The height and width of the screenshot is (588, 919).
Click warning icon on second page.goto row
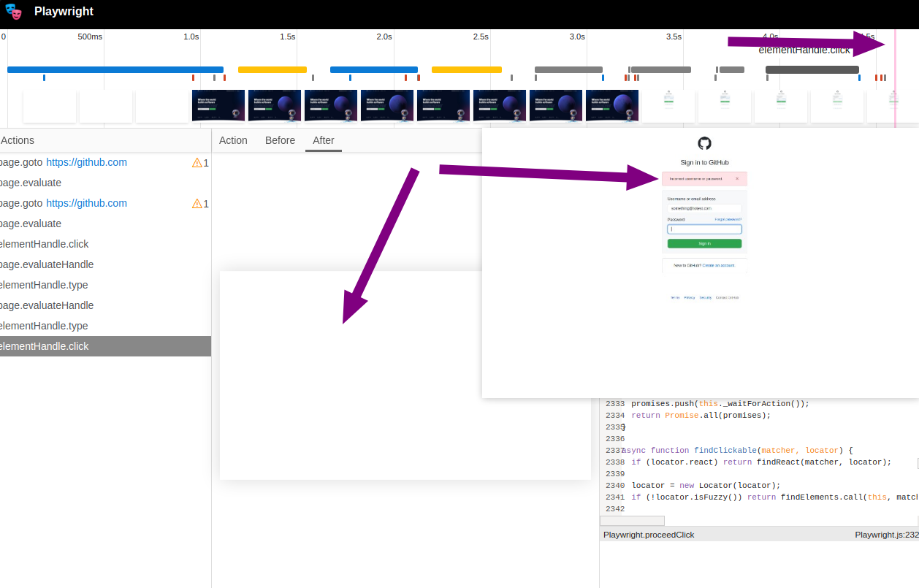click(197, 204)
